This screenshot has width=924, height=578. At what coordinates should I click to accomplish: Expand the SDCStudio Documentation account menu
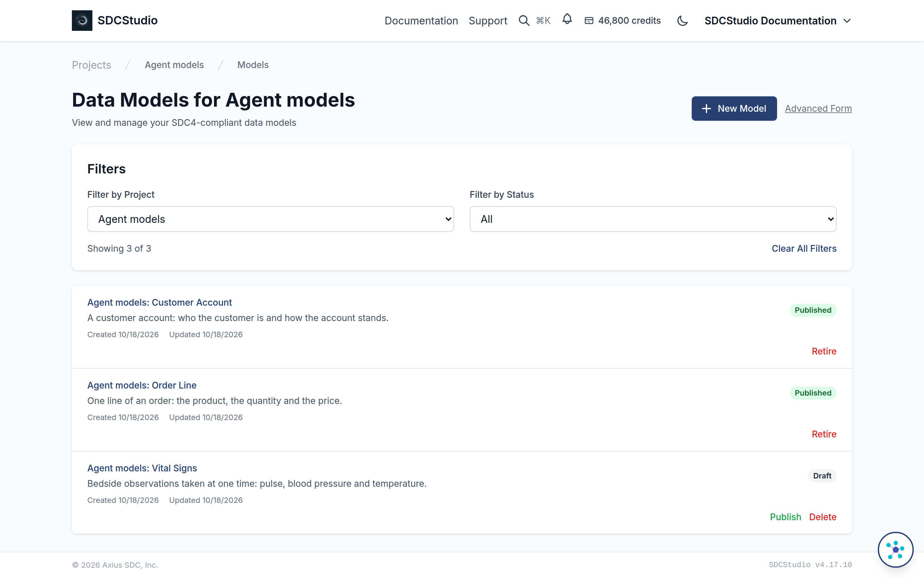pyautogui.click(x=778, y=21)
